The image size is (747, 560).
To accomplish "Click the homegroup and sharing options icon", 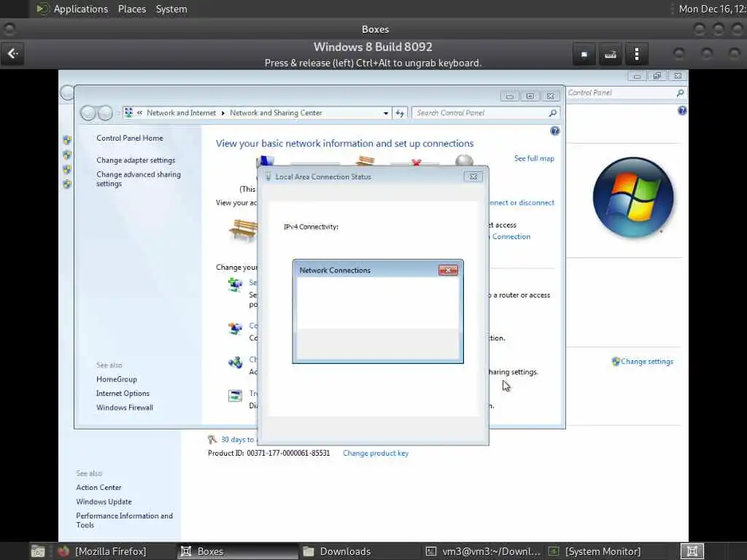I will pyautogui.click(x=235, y=362).
